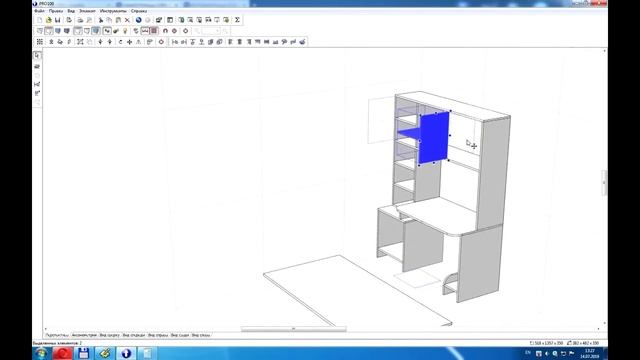Click the side panel handle on right edge
Viewport: 640px width, 360px height.
[x=604, y=182]
